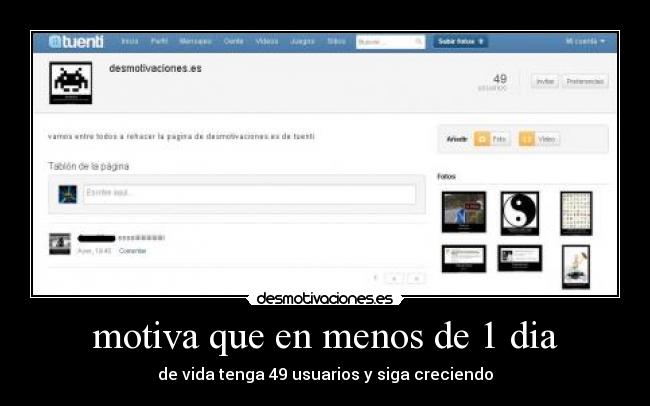
Task: Go to next page of wall posts
Action: click(416, 278)
